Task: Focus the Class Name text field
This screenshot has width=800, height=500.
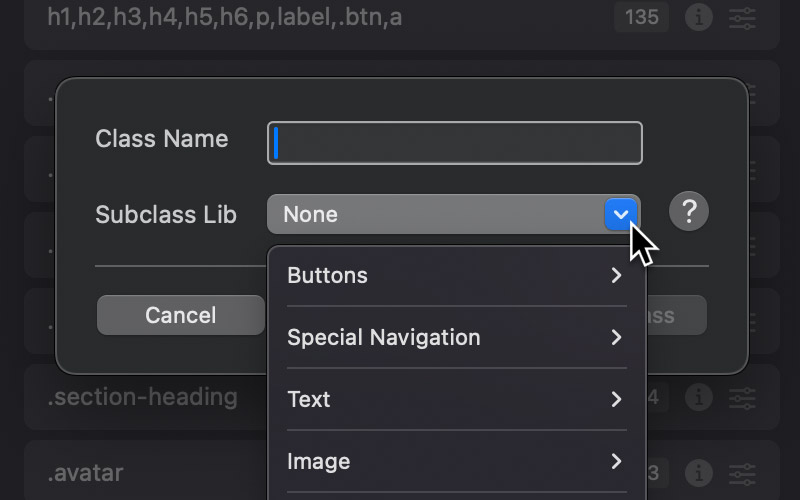Action: [x=455, y=143]
